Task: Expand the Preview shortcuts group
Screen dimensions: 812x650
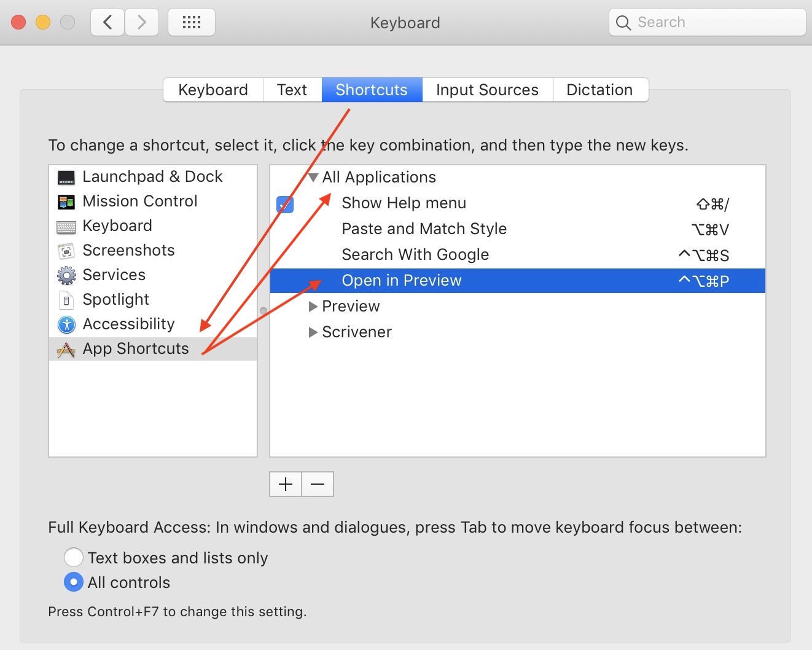Action: coord(313,306)
